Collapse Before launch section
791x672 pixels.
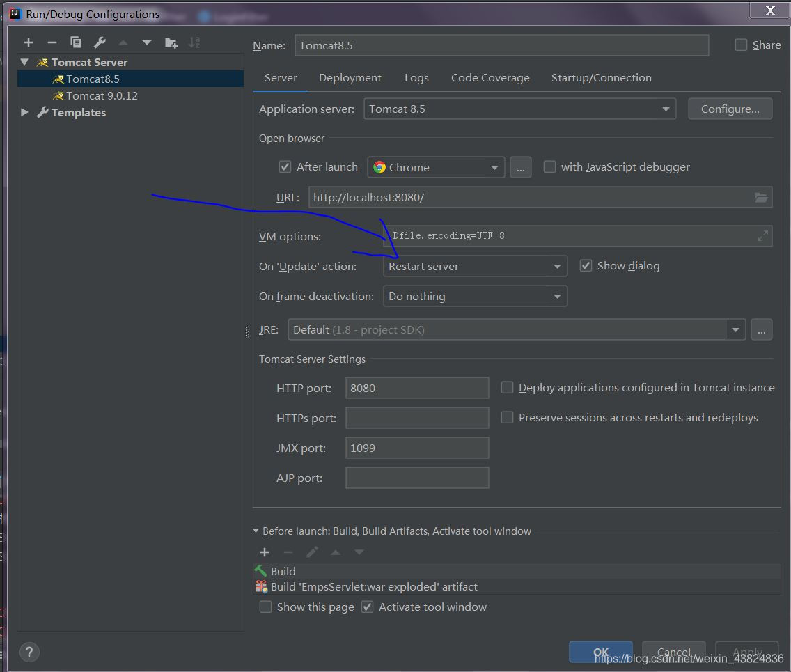[x=256, y=531]
